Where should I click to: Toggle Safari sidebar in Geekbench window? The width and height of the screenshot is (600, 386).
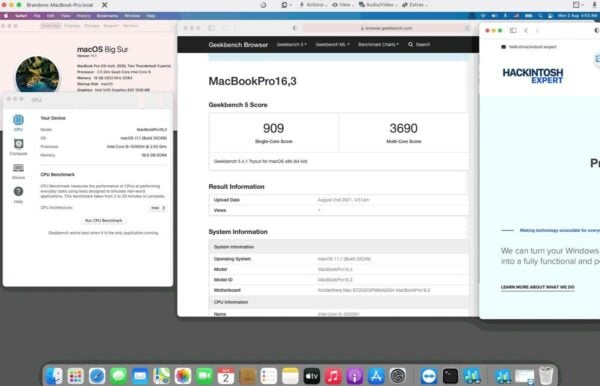point(211,28)
